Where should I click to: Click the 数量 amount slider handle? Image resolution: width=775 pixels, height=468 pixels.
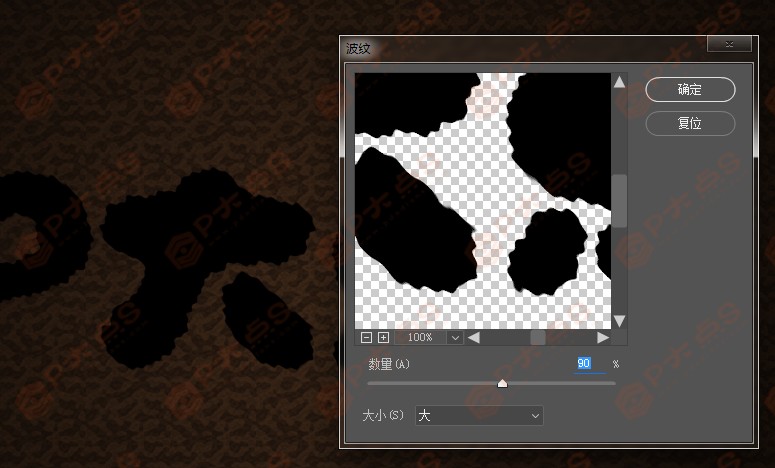click(502, 383)
